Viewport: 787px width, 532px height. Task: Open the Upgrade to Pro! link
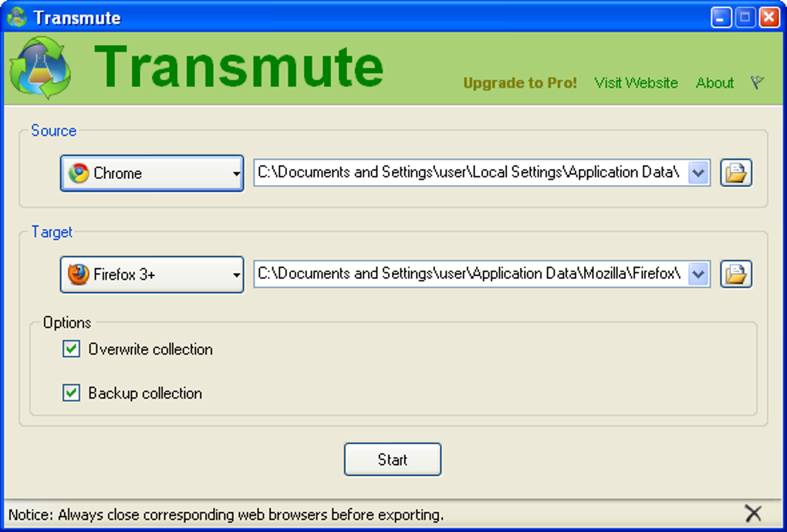tap(520, 82)
